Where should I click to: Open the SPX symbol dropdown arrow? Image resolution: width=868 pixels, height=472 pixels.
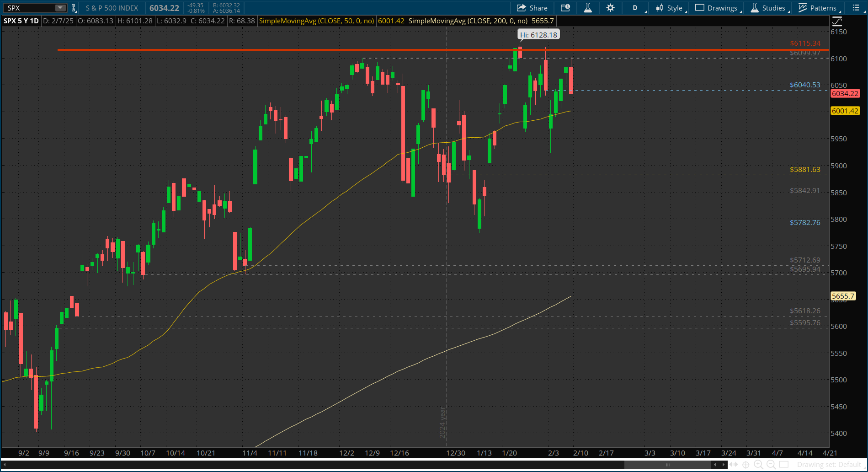tap(60, 8)
